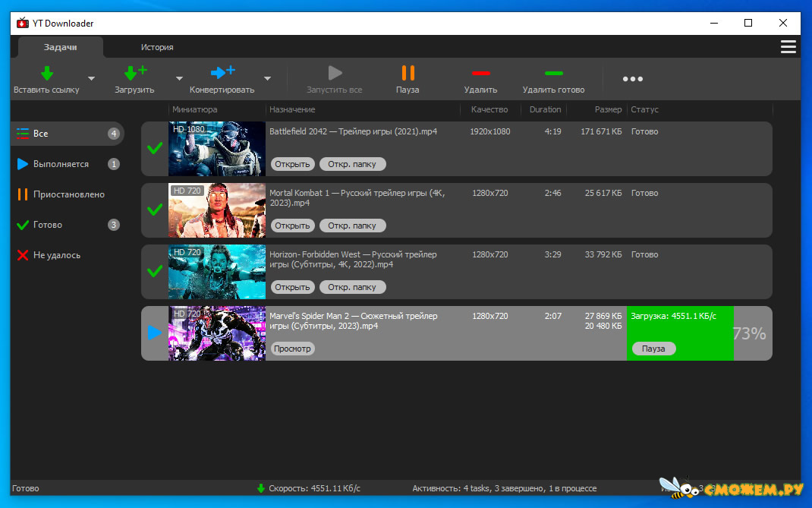Click the Convert (Конвертировать) icon
Viewport: 812px width, 508px height.
(222, 73)
